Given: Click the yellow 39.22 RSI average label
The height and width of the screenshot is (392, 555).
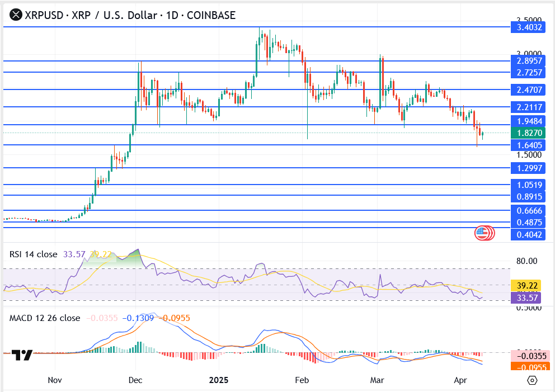Looking at the screenshot, I should 528,285.
